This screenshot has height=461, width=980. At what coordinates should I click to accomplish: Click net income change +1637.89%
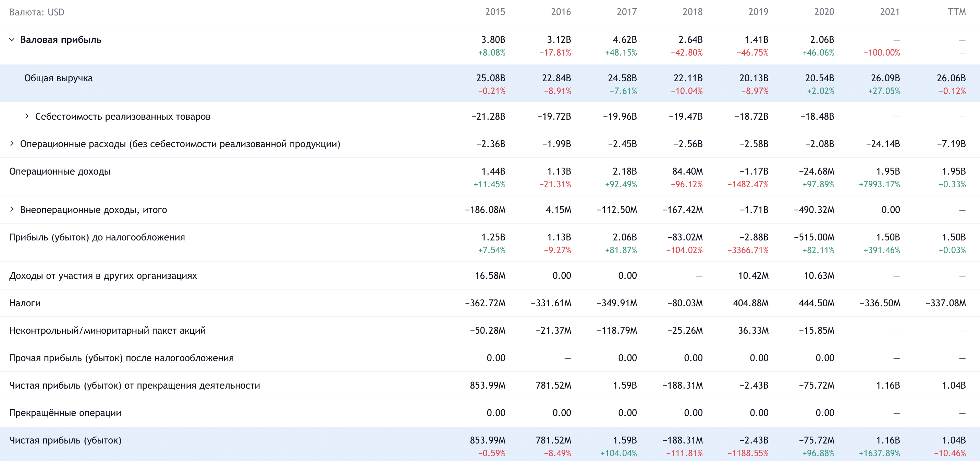[x=880, y=453]
